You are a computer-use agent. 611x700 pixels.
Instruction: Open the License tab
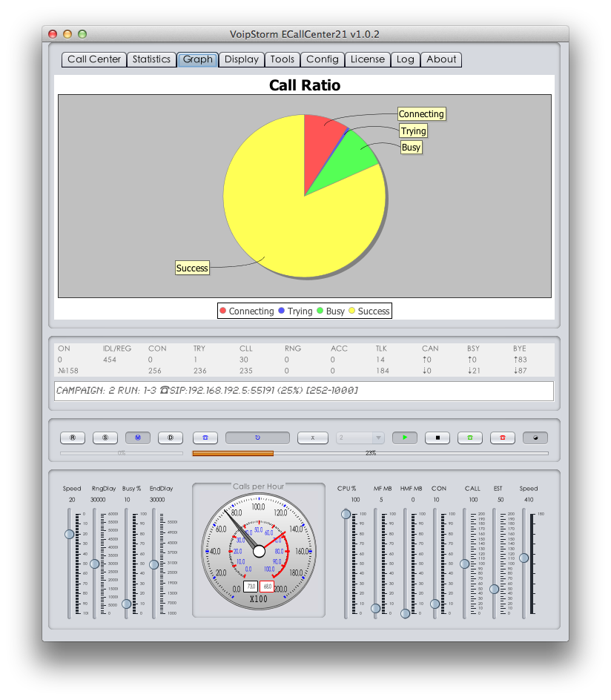(368, 59)
